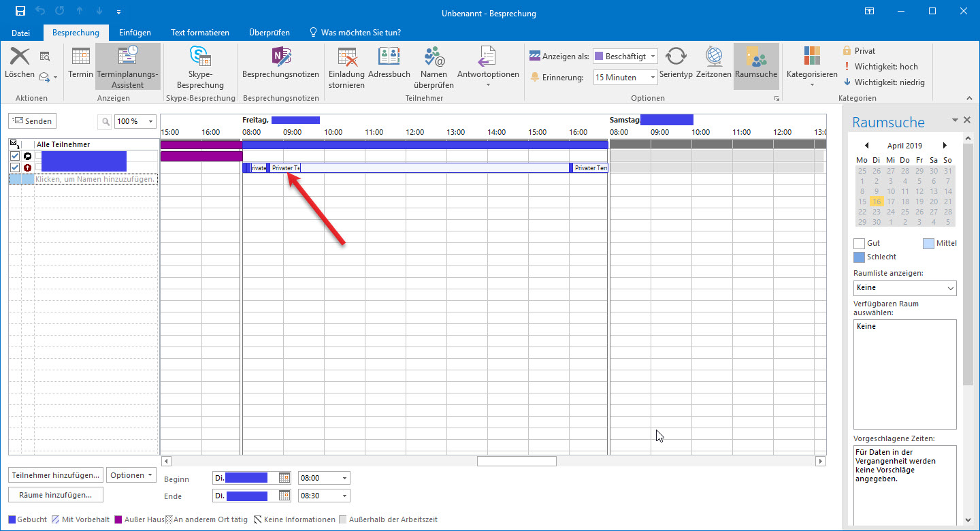The width and height of the screenshot is (980, 531).
Task: Click Teilnehmer hinzufügen... button
Action: [56, 475]
